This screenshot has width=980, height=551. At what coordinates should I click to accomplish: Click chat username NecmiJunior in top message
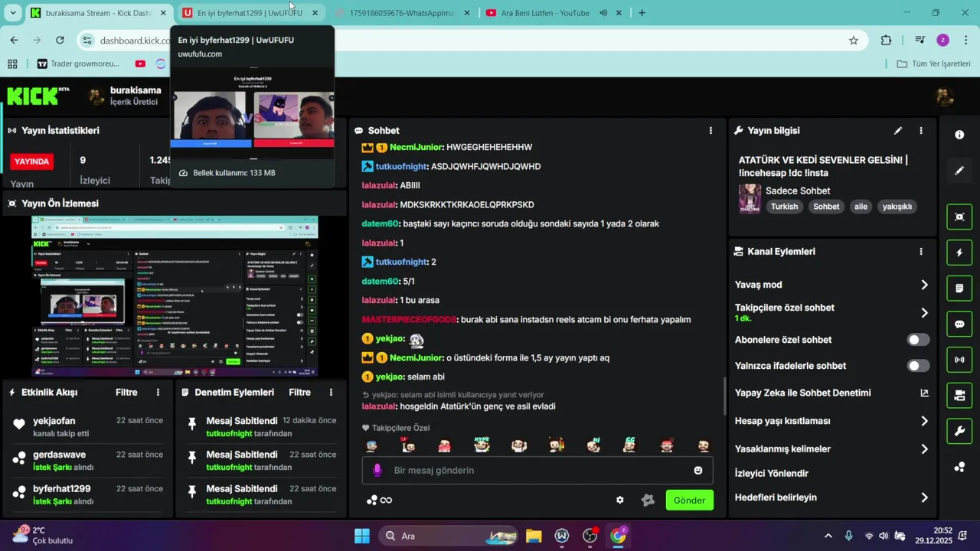416,147
